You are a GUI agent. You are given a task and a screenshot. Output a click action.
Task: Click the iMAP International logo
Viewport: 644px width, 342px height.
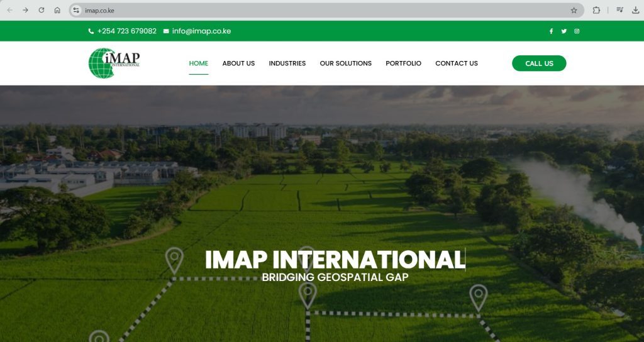pos(114,63)
